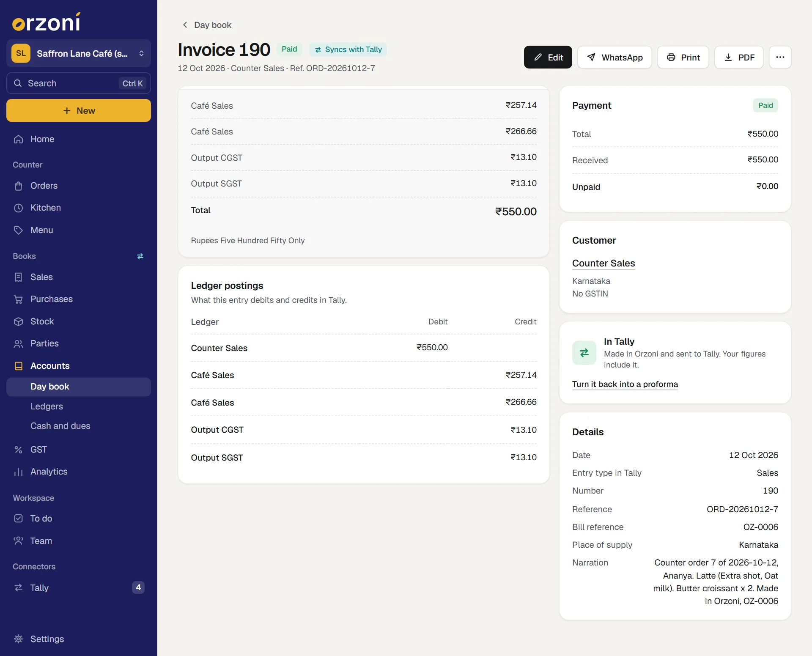Select Day book submenu item
Viewport: 812px width, 656px height.
pos(79,387)
